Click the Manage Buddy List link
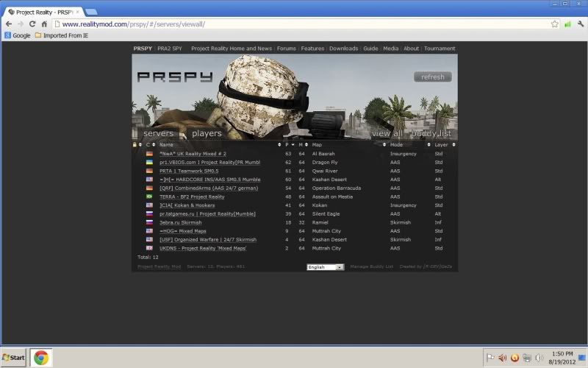This screenshot has width=588, height=368. (x=373, y=267)
